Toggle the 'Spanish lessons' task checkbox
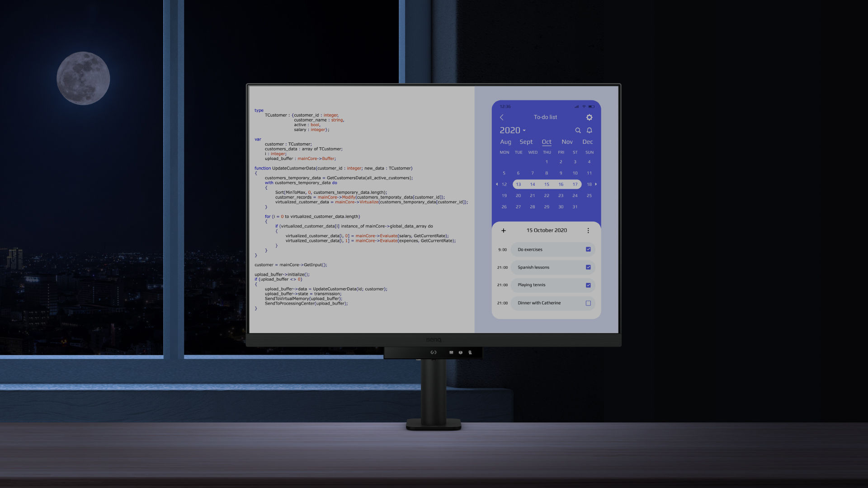 point(589,267)
